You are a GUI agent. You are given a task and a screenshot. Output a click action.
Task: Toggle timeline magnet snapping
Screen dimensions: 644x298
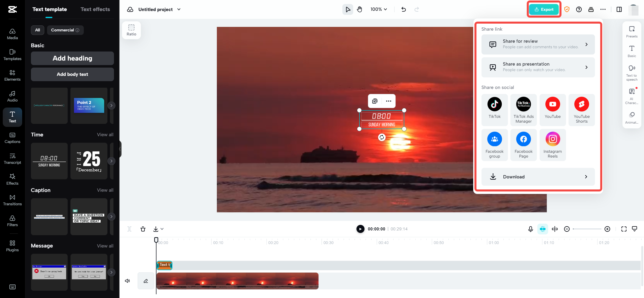point(543,229)
